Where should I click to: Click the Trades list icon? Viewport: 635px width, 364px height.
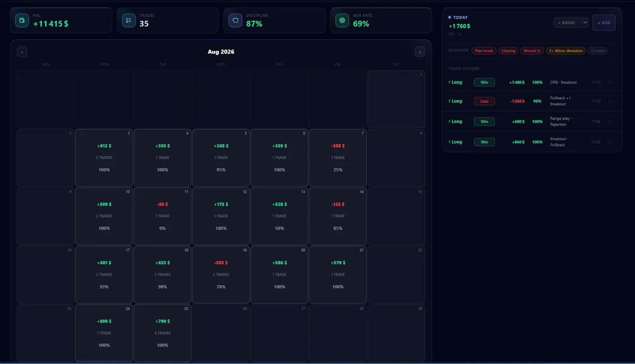[x=129, y=20]
